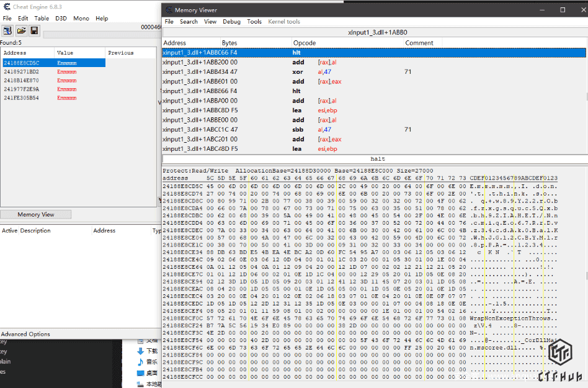Click the Value column header in results

[x=65, y=53]
